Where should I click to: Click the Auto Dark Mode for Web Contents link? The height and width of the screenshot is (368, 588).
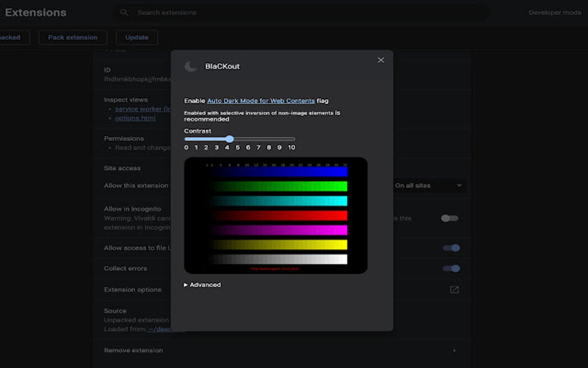(261, 100)
